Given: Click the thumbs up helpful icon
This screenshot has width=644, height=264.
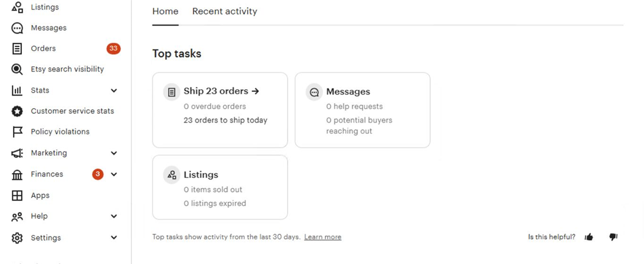Looking at the screenshot, I should coord(589,237).
